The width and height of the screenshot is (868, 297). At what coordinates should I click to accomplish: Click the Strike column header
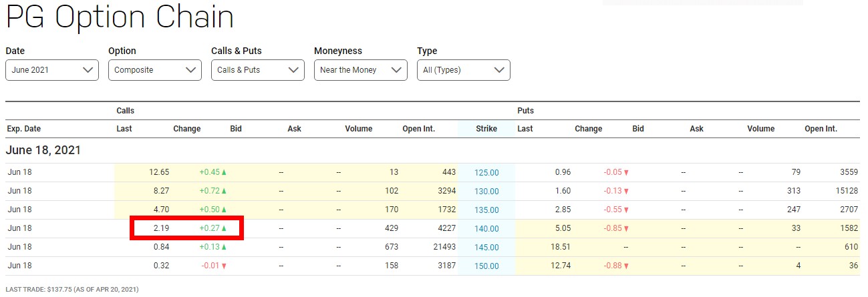pos(486,129)
